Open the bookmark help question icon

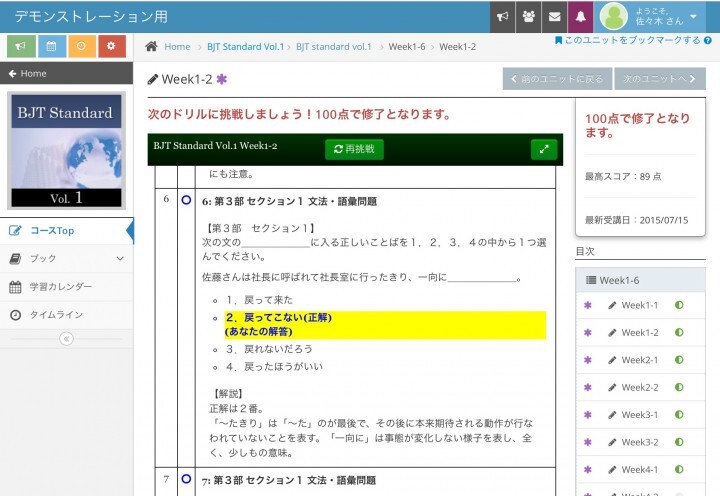pos(708,40)
